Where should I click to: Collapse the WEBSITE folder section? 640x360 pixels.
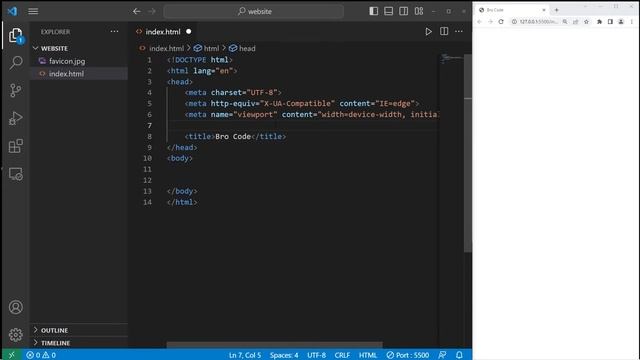click(x=80, y=48)
